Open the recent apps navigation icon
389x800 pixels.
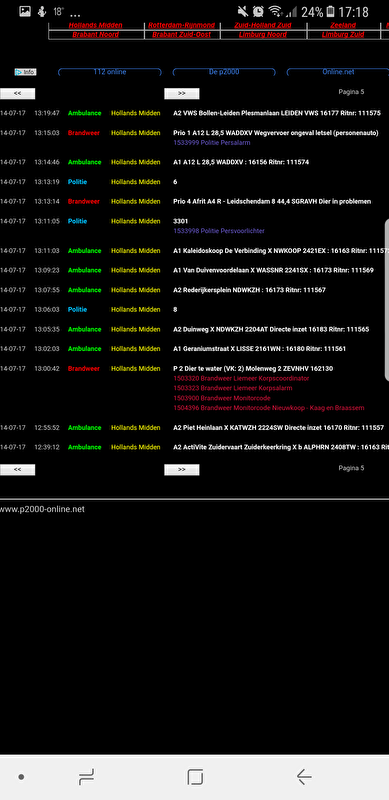click(86, 777)
